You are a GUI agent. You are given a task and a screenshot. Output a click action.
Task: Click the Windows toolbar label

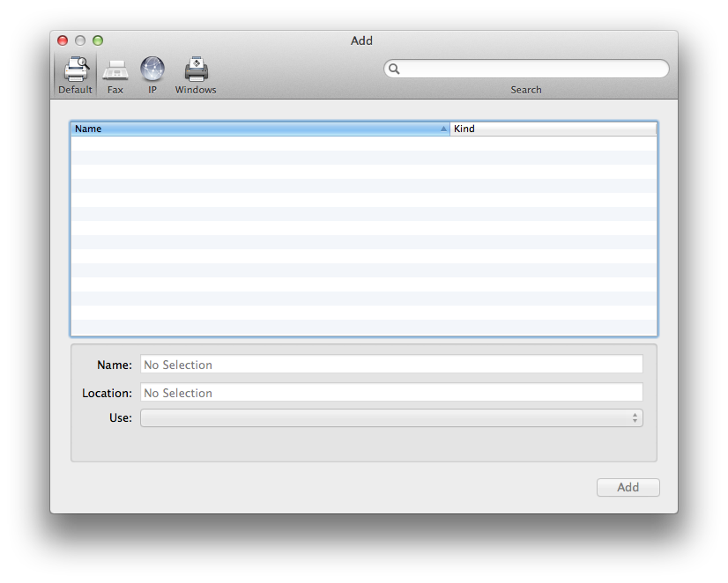(x=196, y=90)
